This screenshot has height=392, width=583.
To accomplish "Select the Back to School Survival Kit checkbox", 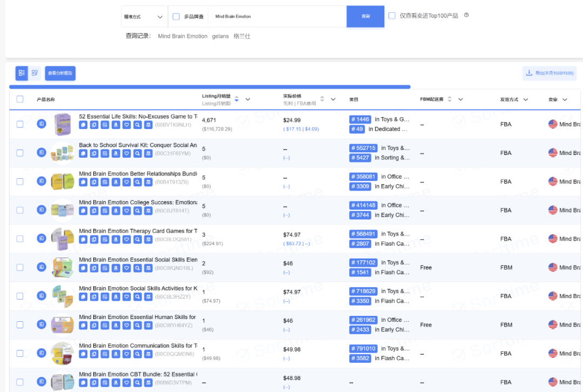I will (20, 153).
